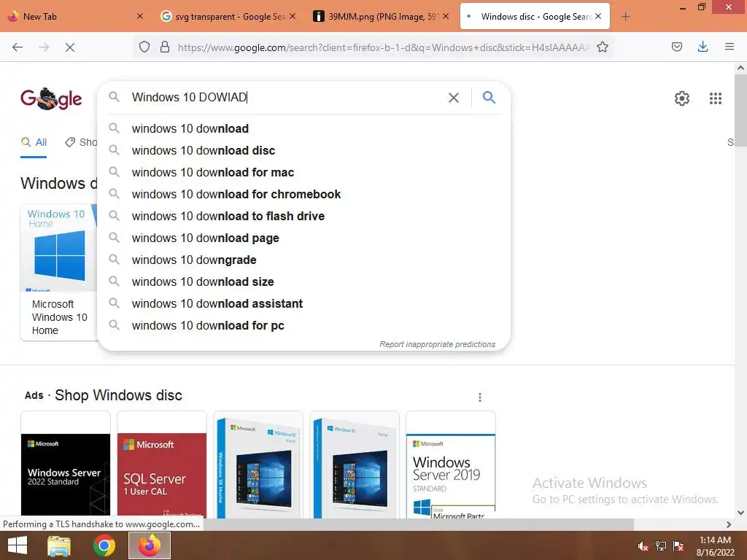Screen dimensions: 747x560
Task: Choose suggestion "windows 10 download for pc"
Action: point(303,326)
